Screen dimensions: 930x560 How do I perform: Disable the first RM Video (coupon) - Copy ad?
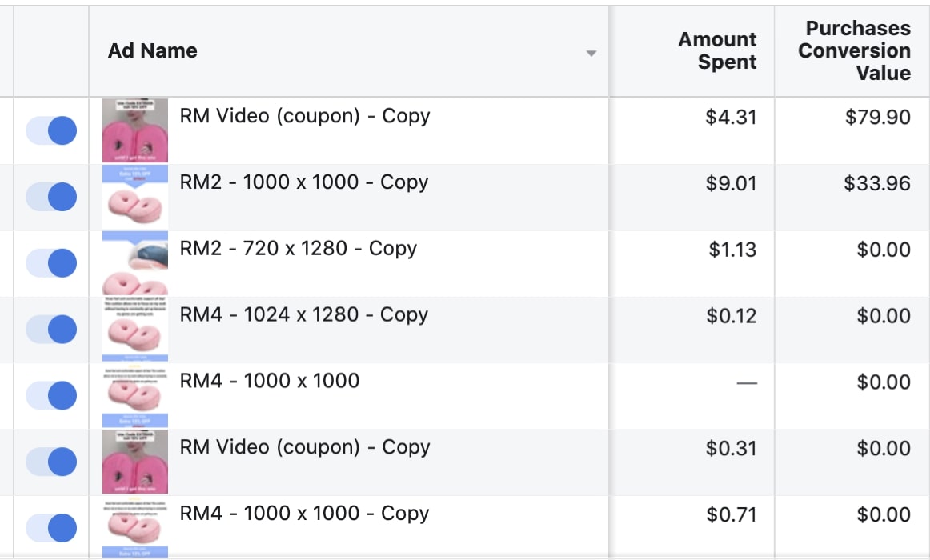coord(50,130)
